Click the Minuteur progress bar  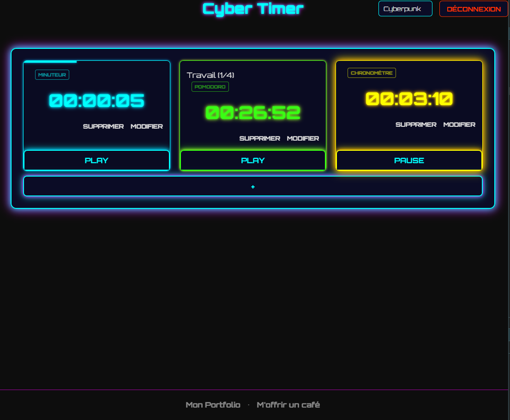(x=51, y=61)
